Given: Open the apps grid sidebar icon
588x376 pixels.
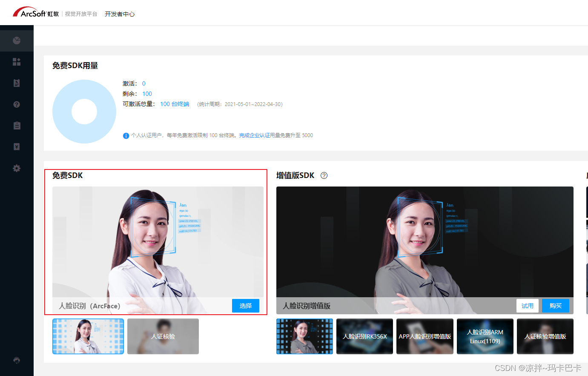Looking at the screenshot, I should [17, 62].
